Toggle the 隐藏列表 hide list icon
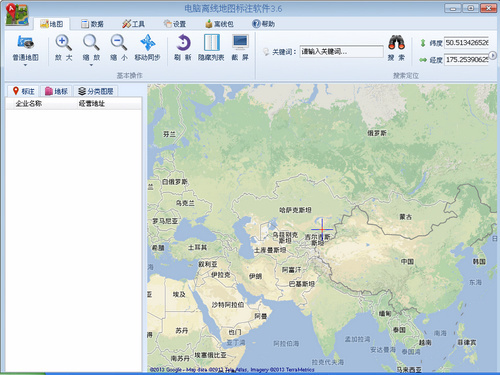Image resolution: width=500 pixels, height=375 pixels. coord(211,43)
